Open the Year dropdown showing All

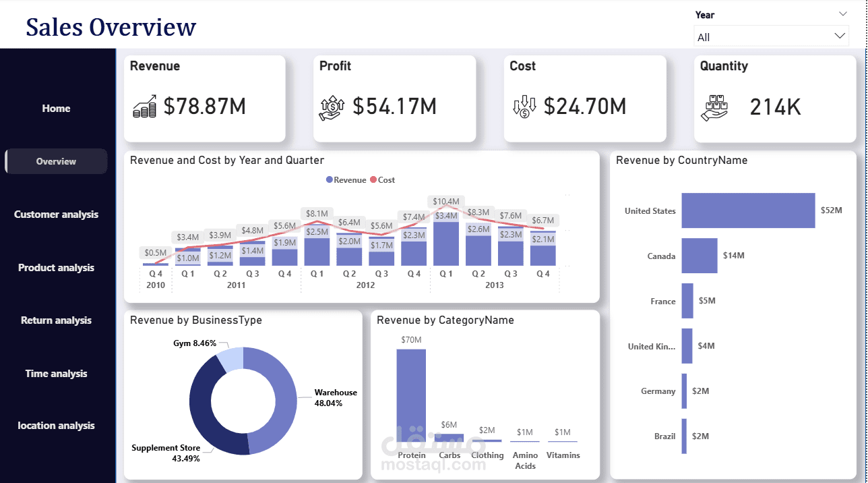(771, 36)
